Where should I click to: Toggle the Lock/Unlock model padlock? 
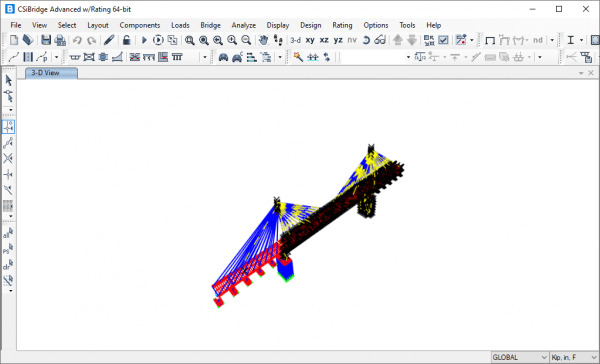tap(126, 40)
